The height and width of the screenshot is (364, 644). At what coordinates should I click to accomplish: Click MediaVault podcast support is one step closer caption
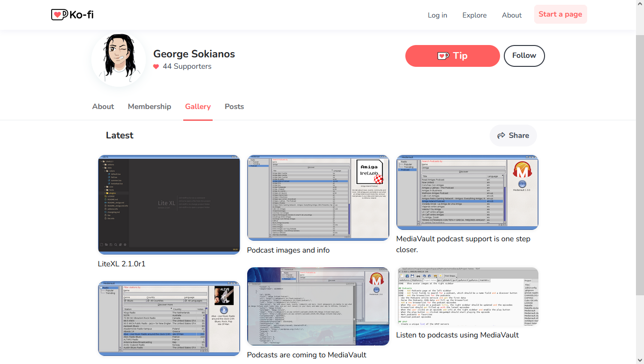click(x=463, y=244)
